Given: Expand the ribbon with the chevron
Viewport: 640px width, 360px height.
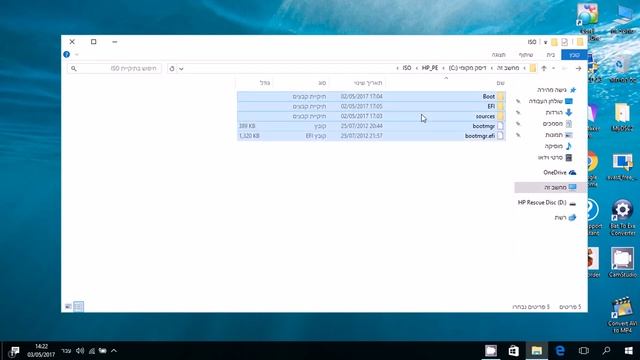Looking at the screenshot, I should coord(76,54).
